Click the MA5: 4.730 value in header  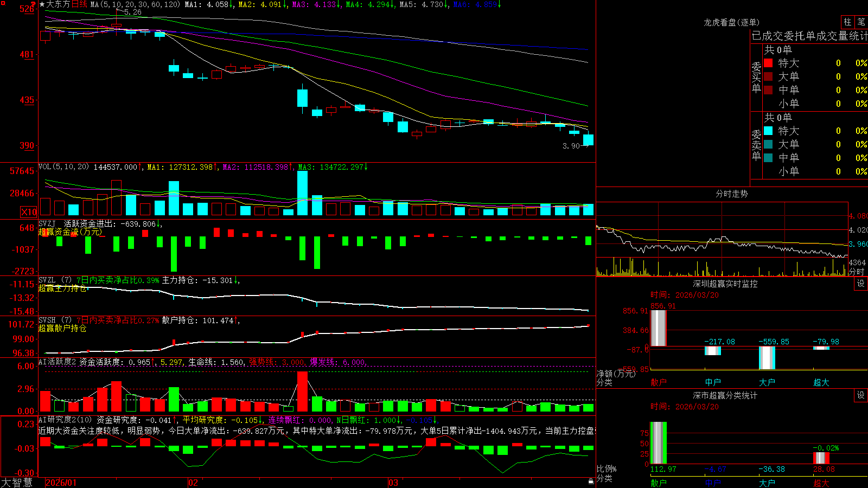(x=424, y=4)
